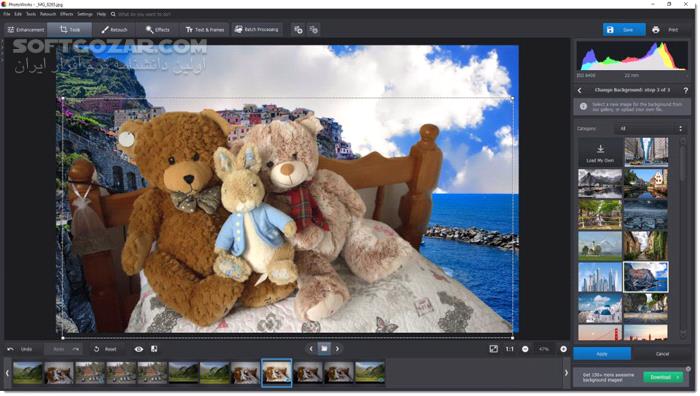This screenshot has height=396, width=700.
Task: Select the canal houses background thumbnail
Action: tap(646, 183)
